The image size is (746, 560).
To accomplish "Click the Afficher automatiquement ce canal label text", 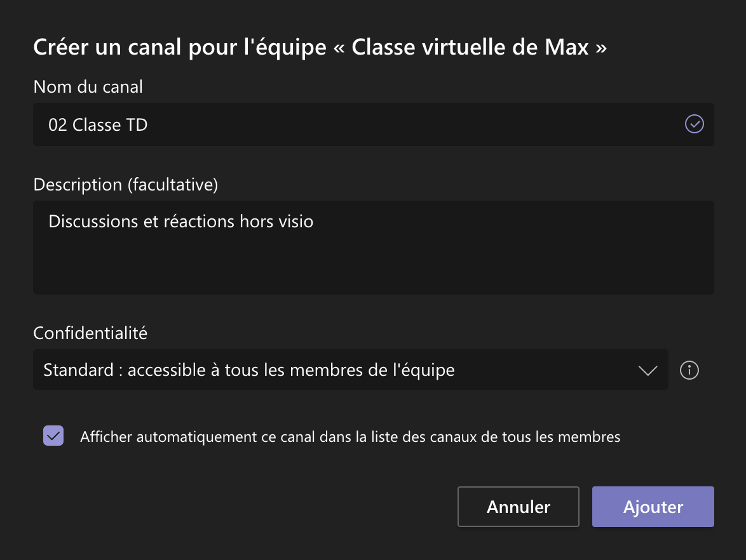I will [x=350, y=437].
